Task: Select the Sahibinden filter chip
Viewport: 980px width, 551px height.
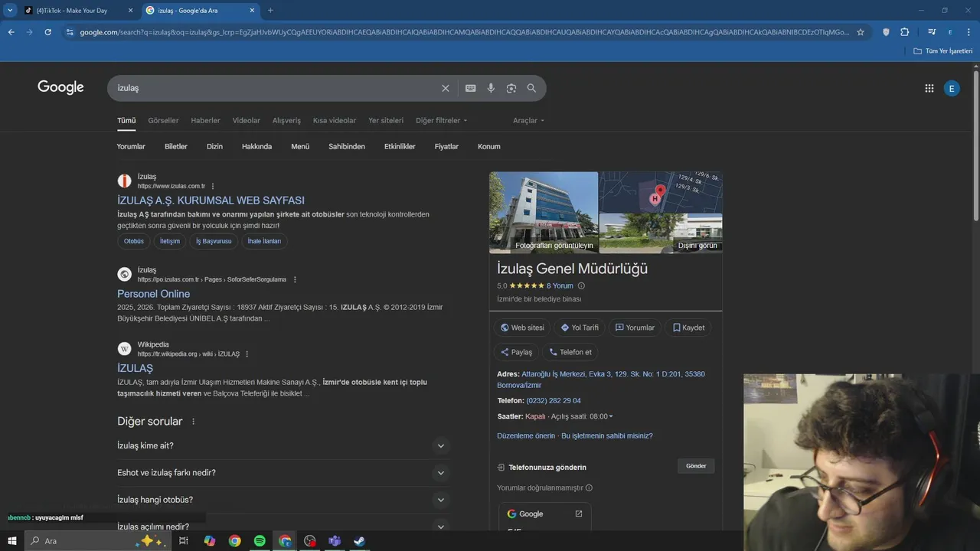Action: [x=347, y=146]
